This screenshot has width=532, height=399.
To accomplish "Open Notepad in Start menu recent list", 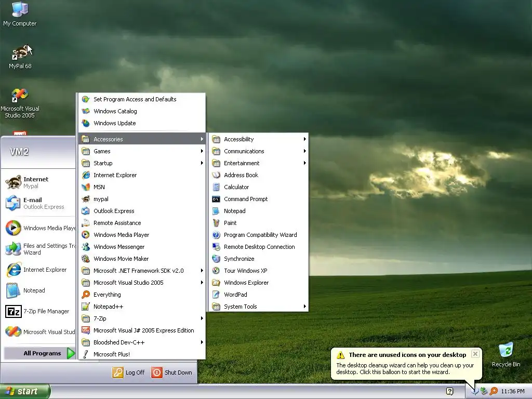I will point(38,290).
